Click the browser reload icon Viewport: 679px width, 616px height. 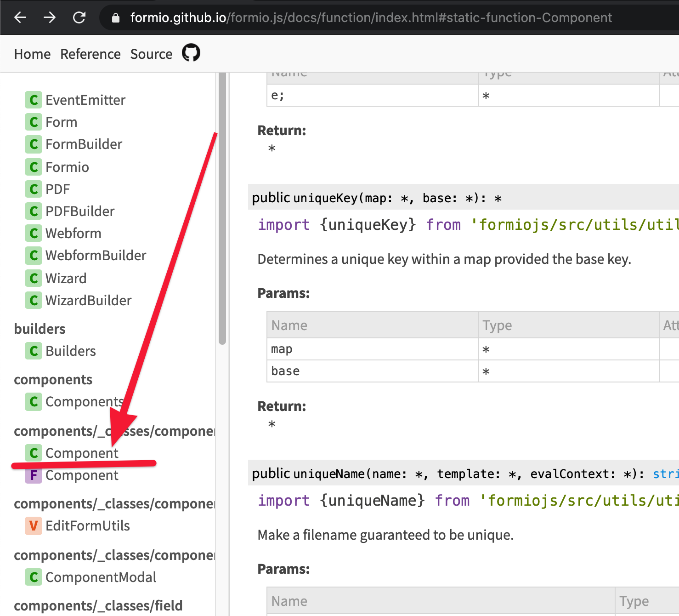pos(79,17)
